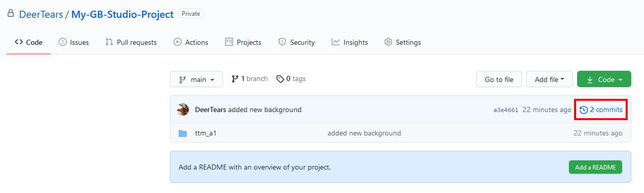Viewport: 644px width, 193px height.
Task: Click the README prompt text
Action: pyautogui.click(x=255, y=167)
